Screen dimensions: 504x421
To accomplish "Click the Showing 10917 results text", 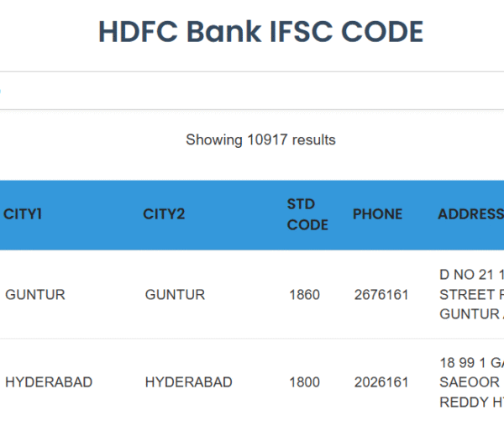I will tap(260, 139).
